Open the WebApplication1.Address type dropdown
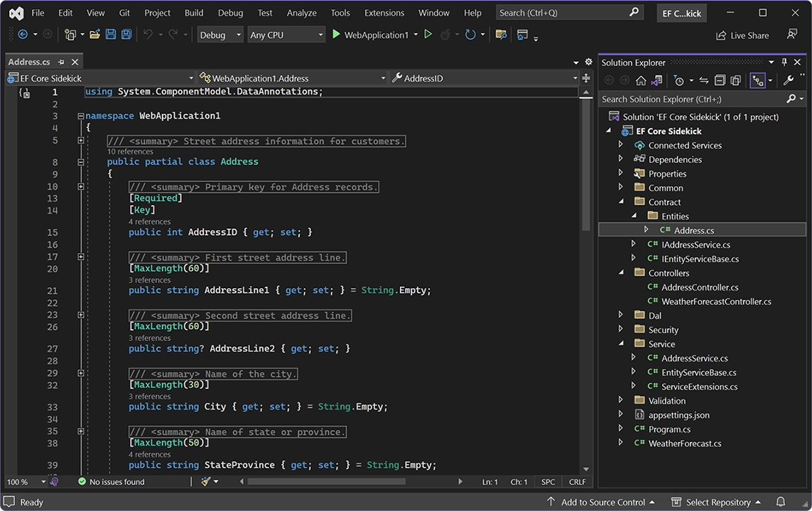The width and height of the screenshot is (812, 511). pos(293,78)
